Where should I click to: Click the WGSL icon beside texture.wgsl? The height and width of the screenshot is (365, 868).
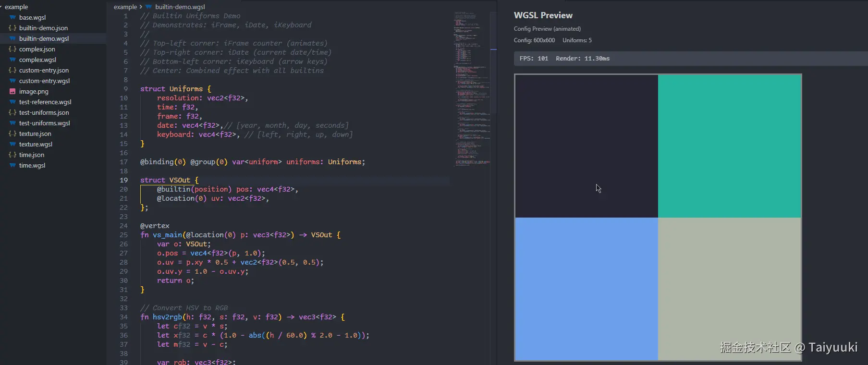pyautogui.click(x=12, y=144)
